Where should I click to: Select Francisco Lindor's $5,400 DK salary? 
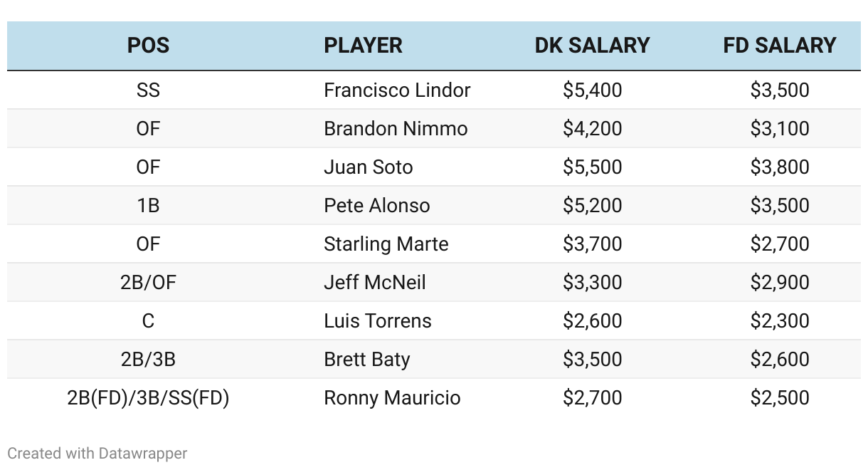click(592, 90)
